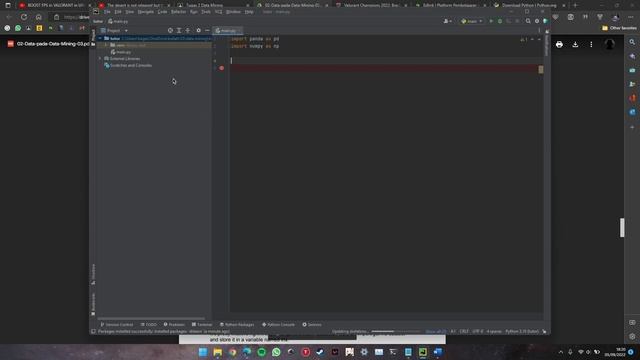Click the Windows Start button
The width and height of the screenshot is (640, 360).
tap(203, 352)
